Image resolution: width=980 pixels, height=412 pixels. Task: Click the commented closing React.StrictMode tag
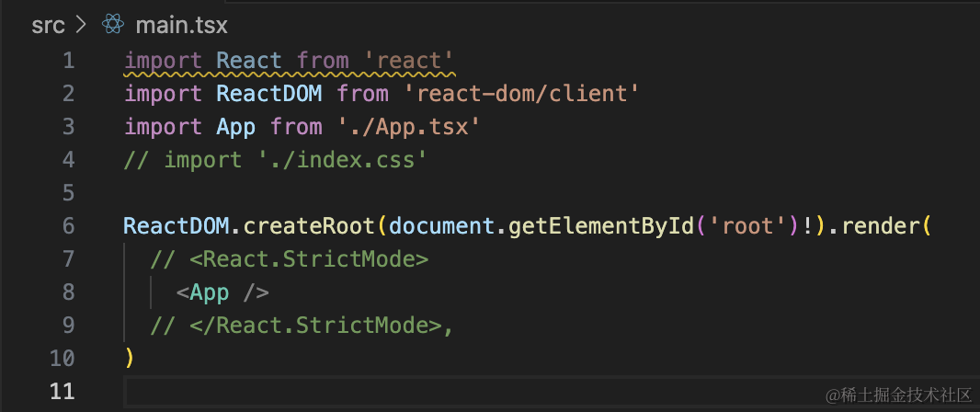302,326
